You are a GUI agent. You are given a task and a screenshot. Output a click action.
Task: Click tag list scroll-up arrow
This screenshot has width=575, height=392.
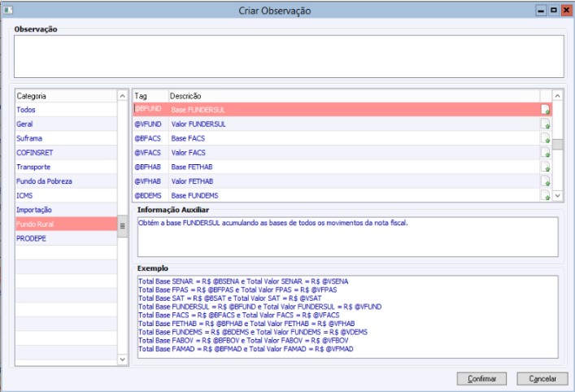coord(557,96)
